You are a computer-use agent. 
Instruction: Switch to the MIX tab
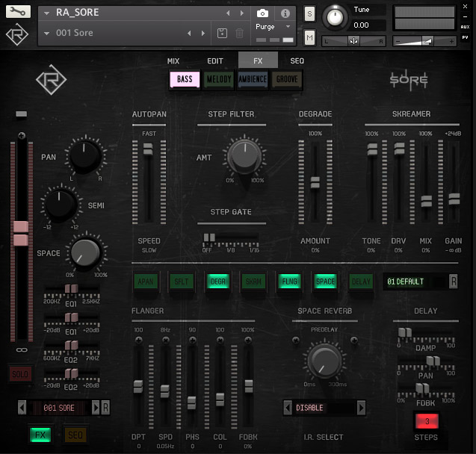pos(173,60)
